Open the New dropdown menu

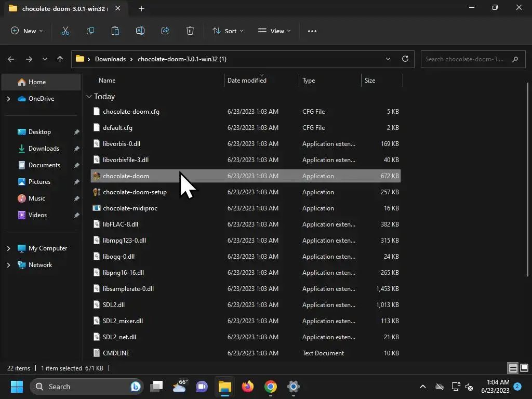click(x=27, y=31)
